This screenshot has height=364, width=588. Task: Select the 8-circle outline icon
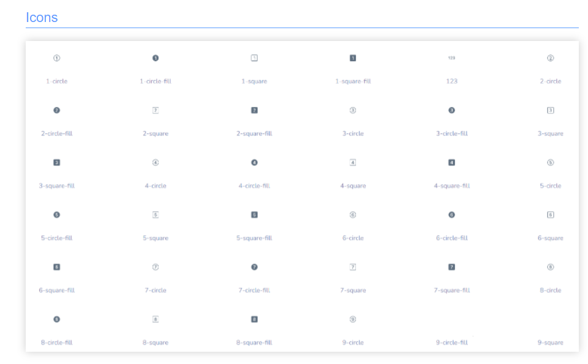click(551, 267)
